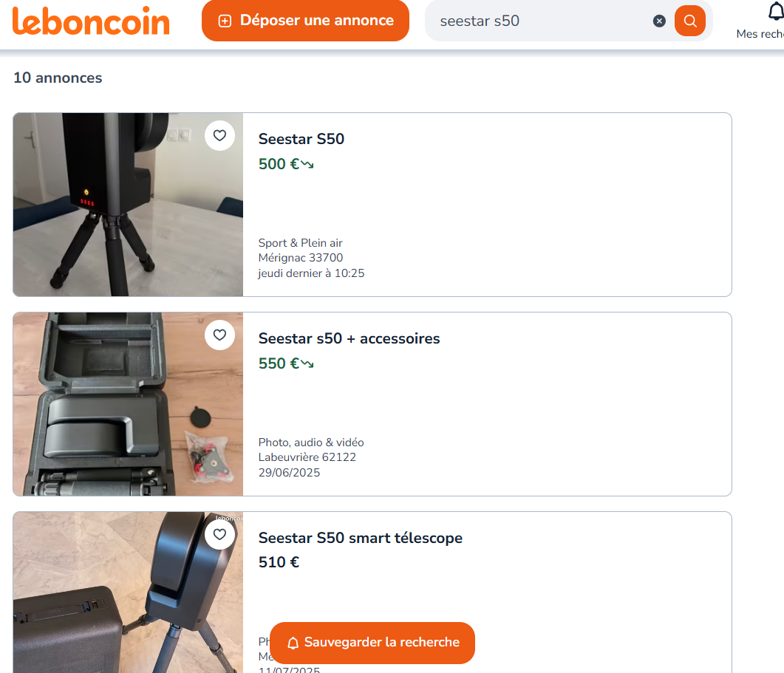Viewport: 784px width, 673px height.
Task: Open the Mes recherches bell icon
Action: 775,13
